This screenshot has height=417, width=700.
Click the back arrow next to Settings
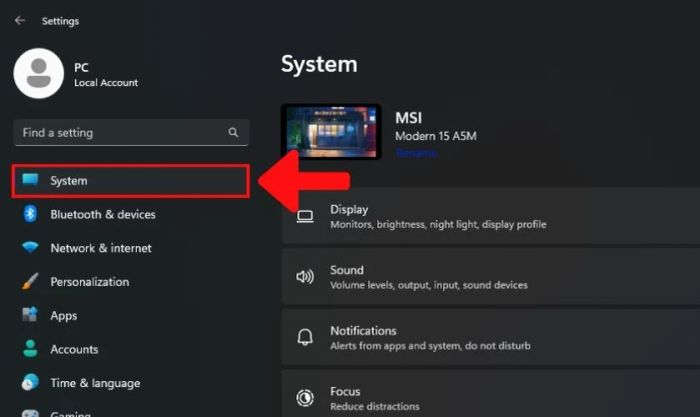coord(20,21)
